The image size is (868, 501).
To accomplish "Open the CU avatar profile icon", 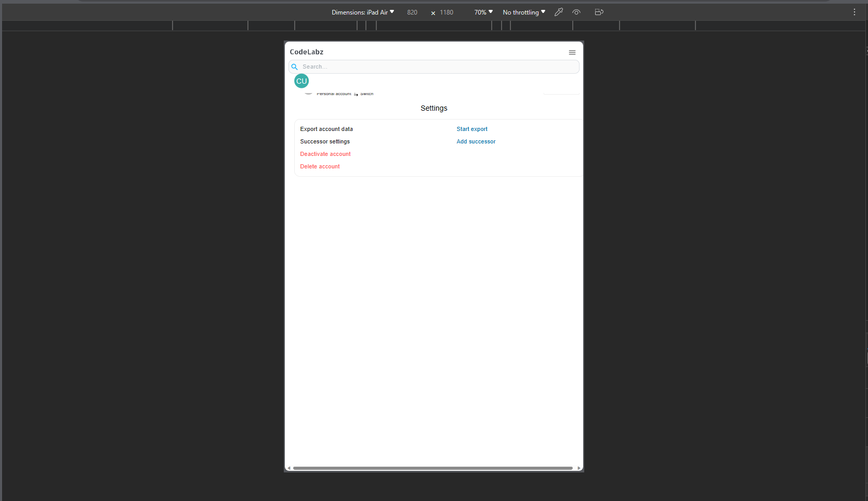I will [x=301, y=81].
